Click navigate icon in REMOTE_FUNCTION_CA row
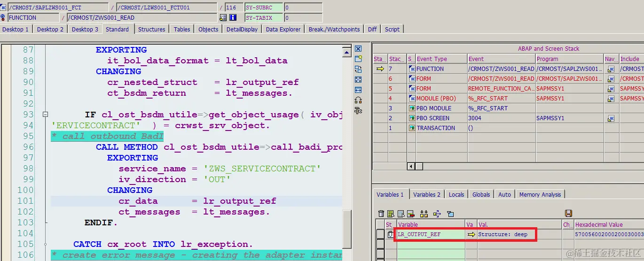This screenshot has width=644, height=261. point(611,88)
